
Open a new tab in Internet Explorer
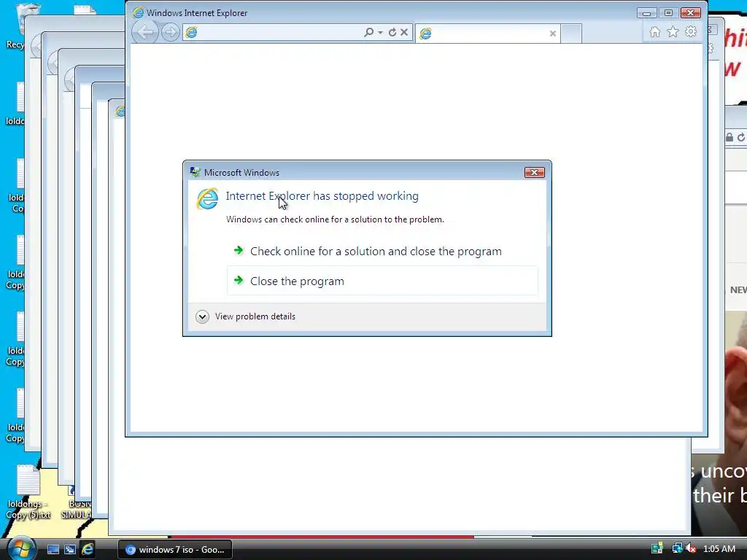pyautogui.click(x=571, y=34)
